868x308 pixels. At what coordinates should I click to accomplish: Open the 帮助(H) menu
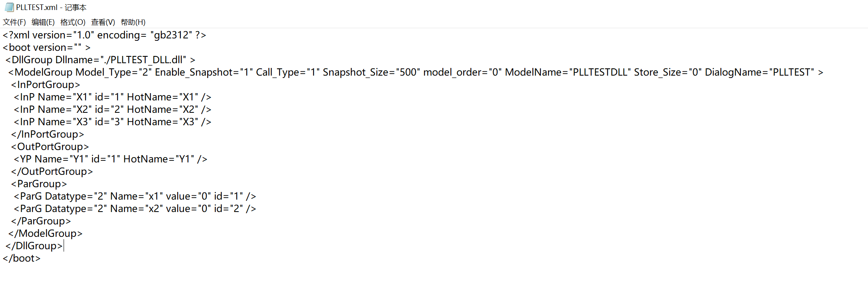tap(133, 22)
